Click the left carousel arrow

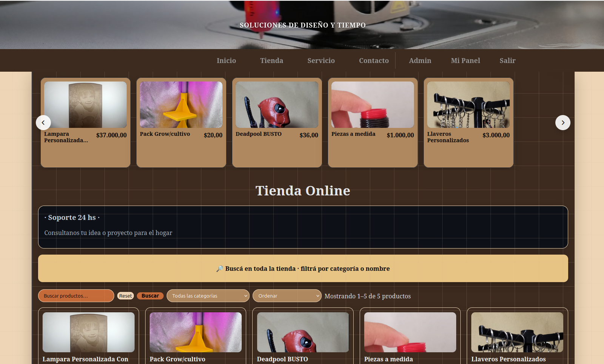click(43, 122)
